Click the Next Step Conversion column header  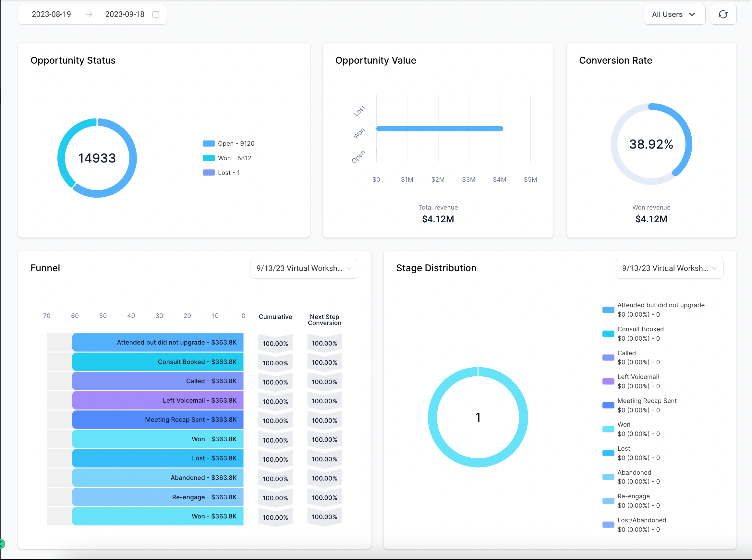pyautogui.click(x=324, y=320)
